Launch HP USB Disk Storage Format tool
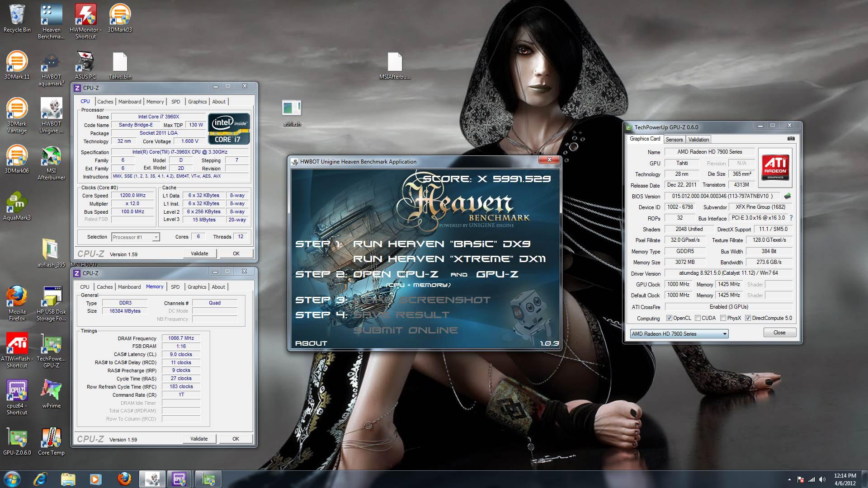 (x=51, y=304)
